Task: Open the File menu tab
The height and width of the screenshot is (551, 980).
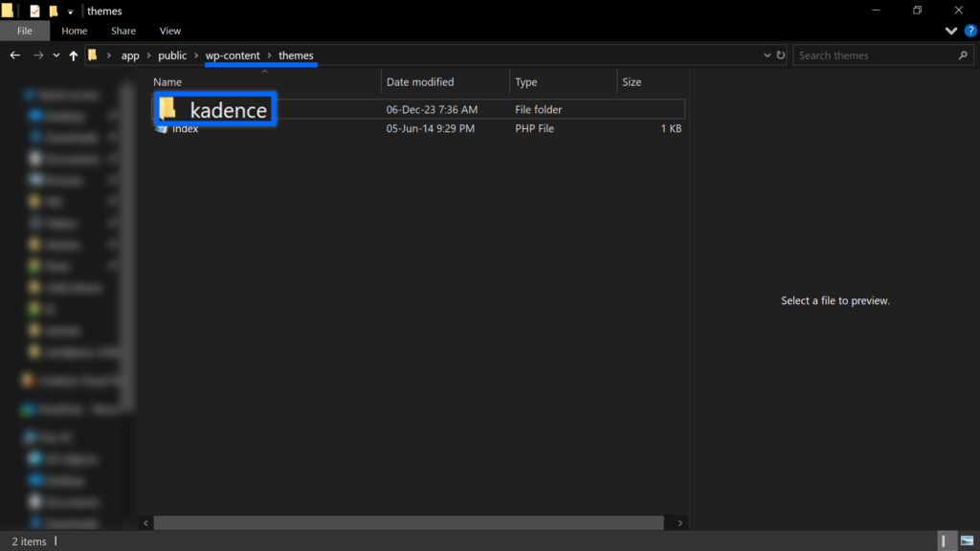Action: click(x=24, y=31)
